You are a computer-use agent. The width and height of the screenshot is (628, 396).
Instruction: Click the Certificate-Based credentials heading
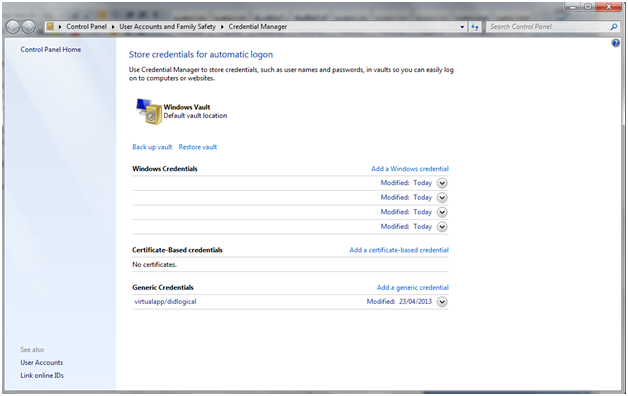click(x=177, y=250)
